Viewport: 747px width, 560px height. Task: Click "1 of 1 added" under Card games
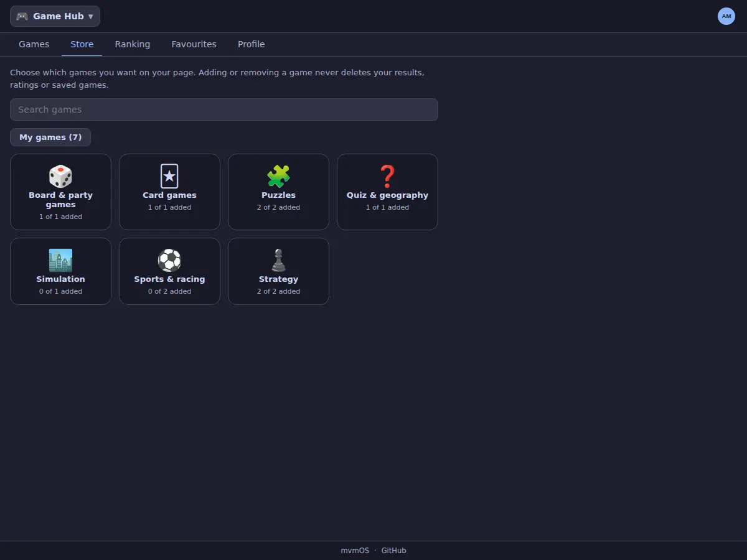[169, 207]
